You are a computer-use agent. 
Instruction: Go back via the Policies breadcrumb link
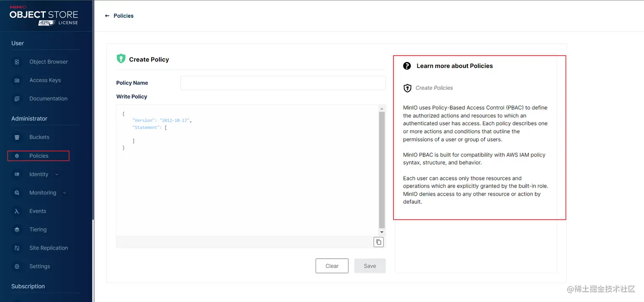tap(124, 16)
